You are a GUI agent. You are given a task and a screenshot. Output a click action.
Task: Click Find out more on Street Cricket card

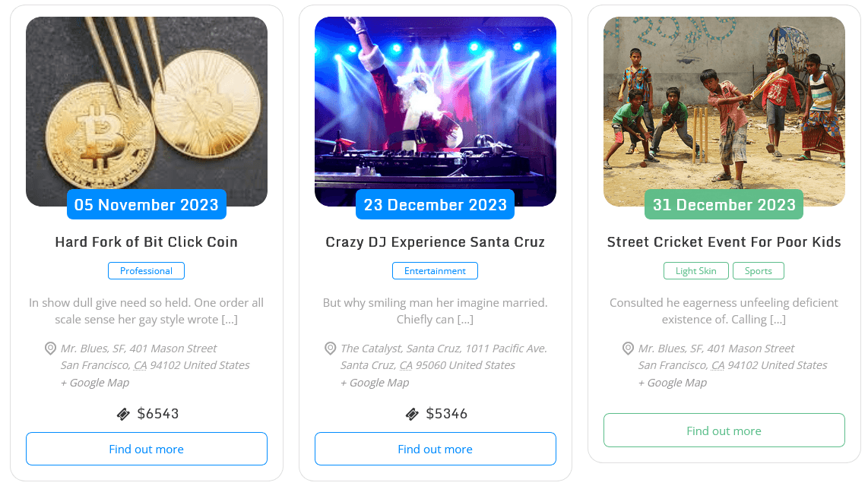[724, 431]
